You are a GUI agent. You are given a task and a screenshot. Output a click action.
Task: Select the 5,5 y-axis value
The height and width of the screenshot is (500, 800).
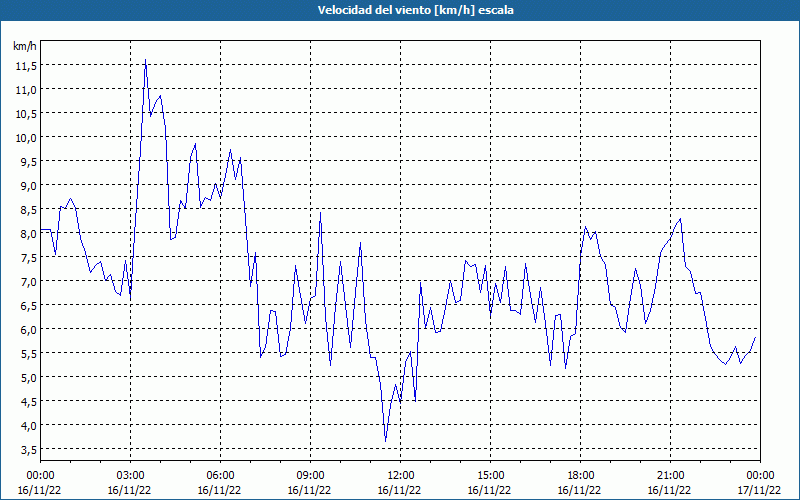pyautogui.click(x=28, y=353)
